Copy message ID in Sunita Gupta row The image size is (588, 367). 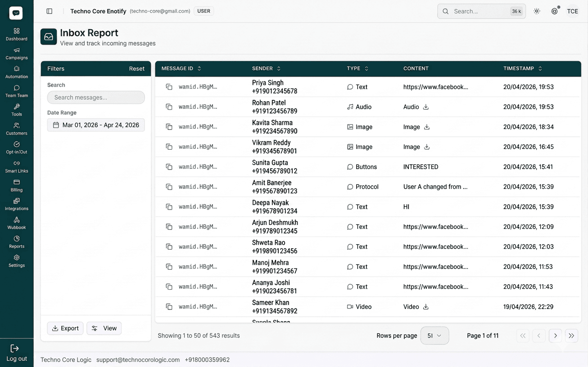pos(169,167)
